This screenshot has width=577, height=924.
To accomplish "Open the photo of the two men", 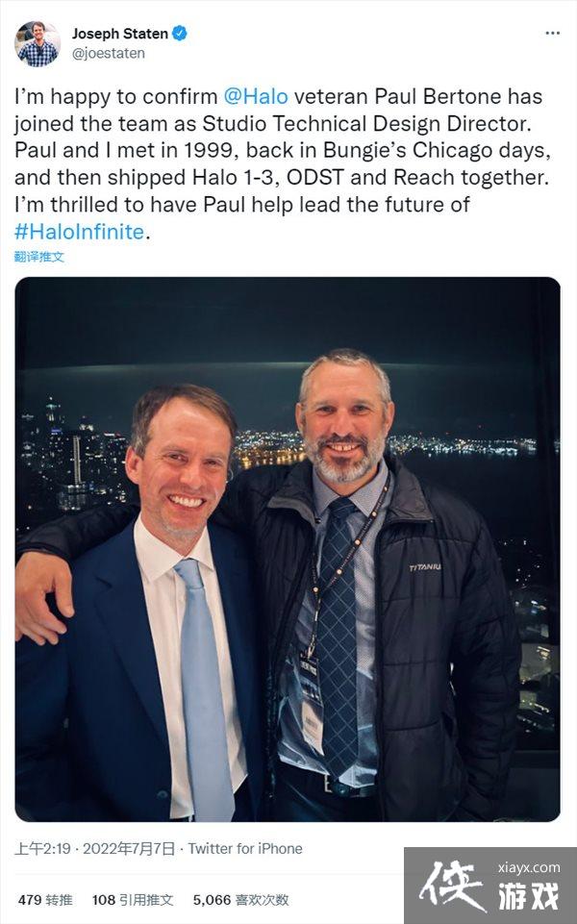I will 288,549.
